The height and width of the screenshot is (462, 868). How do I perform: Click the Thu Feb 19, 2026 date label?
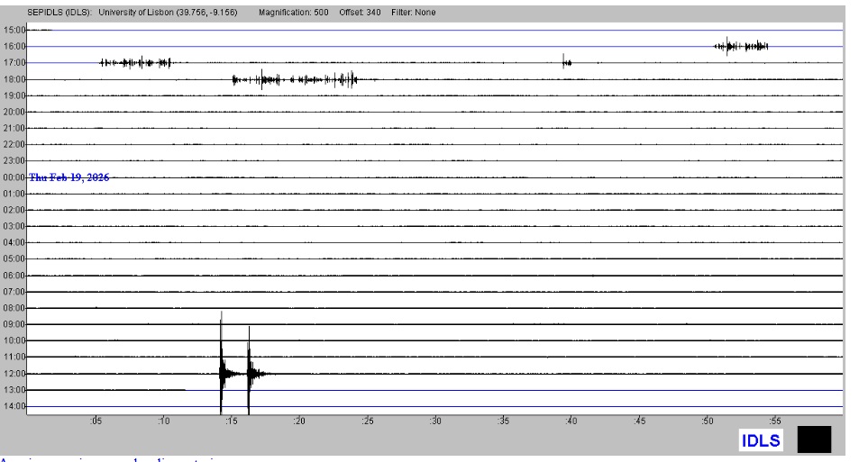tap(69, 177)
